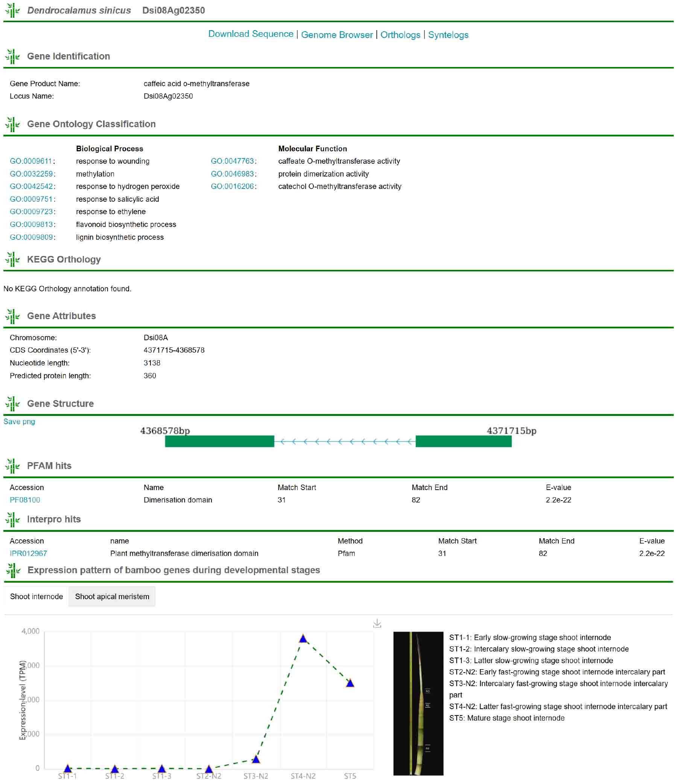Click the Molecular Function column heading
Viewport: 676px width, 784px height.
[x=313, y=149]
